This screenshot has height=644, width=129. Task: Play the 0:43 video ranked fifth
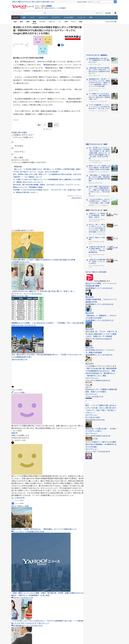point(112,260)
